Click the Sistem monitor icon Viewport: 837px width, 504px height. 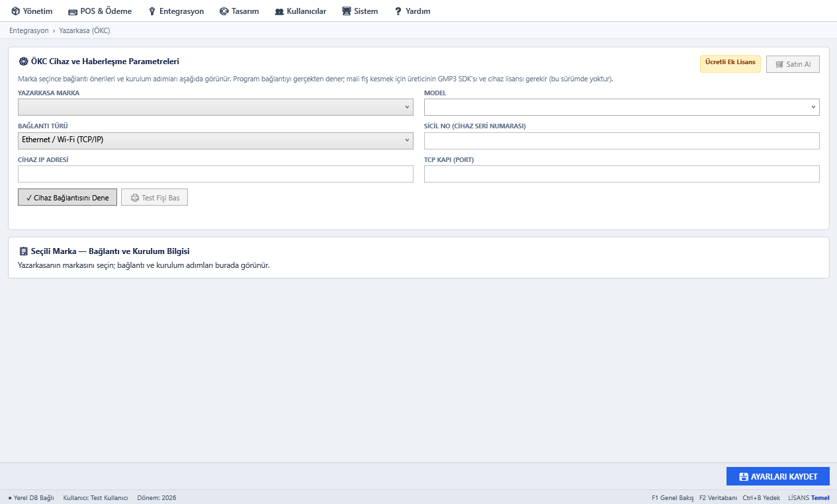pos(346,11)
